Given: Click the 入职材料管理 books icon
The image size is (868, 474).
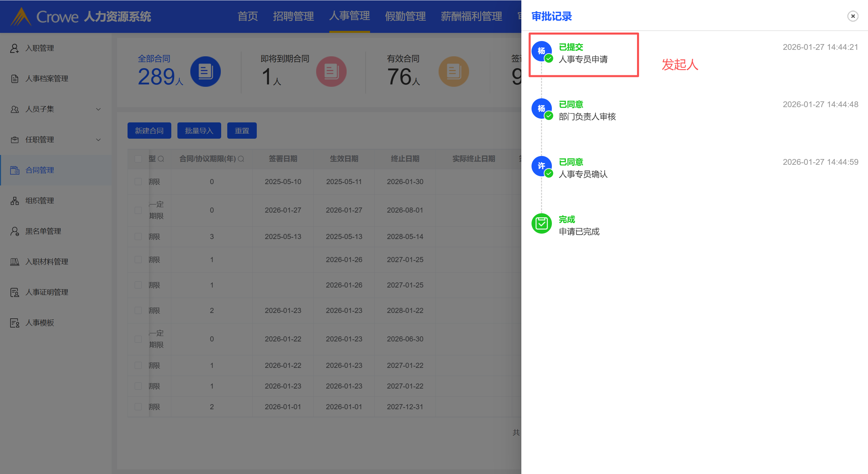Looking at the screenshot, I should (14, 262).
